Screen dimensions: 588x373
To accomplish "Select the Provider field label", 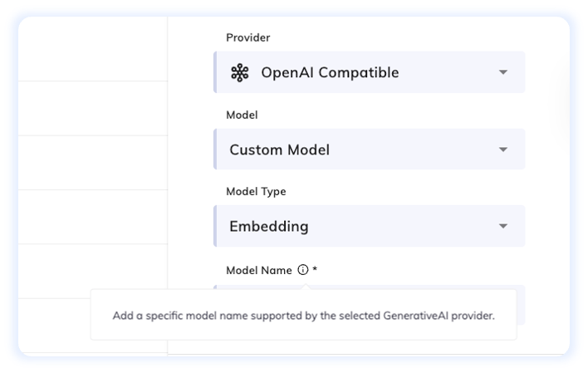I will coord(247,37).
